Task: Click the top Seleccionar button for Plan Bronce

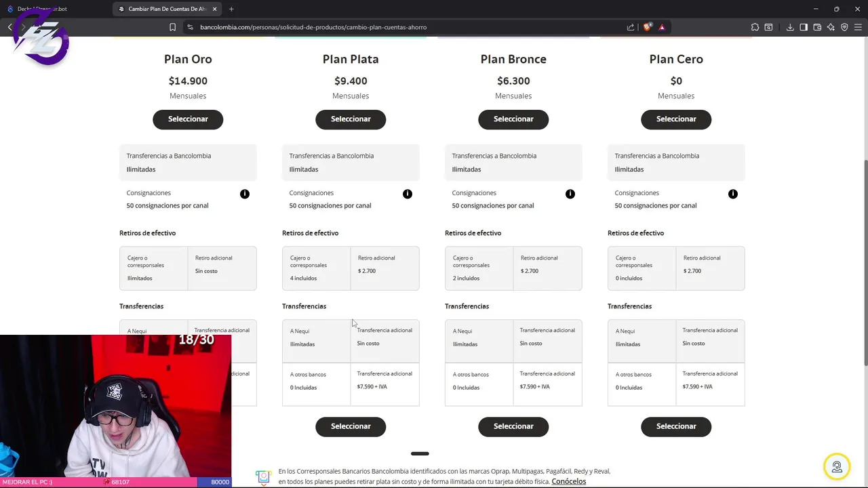Action: [x=513, y=119]
